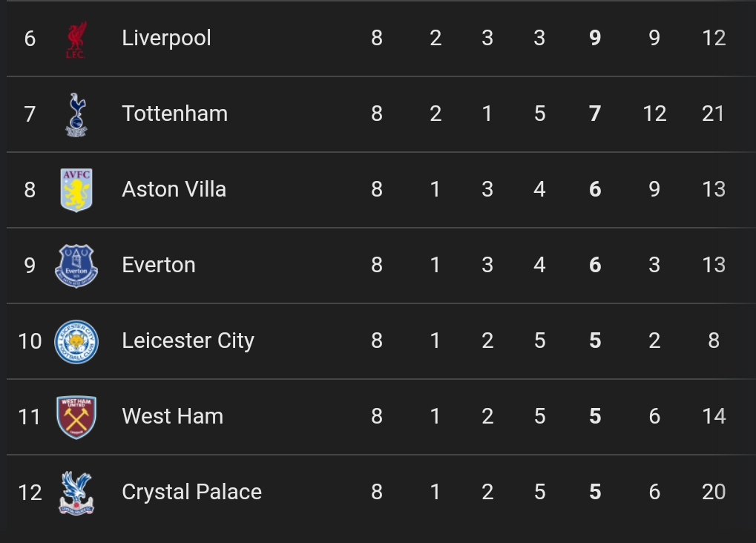The width and height of the screenshot is (756, 543).
Task: Click the Leicester City team name
Action: (188, 341)
